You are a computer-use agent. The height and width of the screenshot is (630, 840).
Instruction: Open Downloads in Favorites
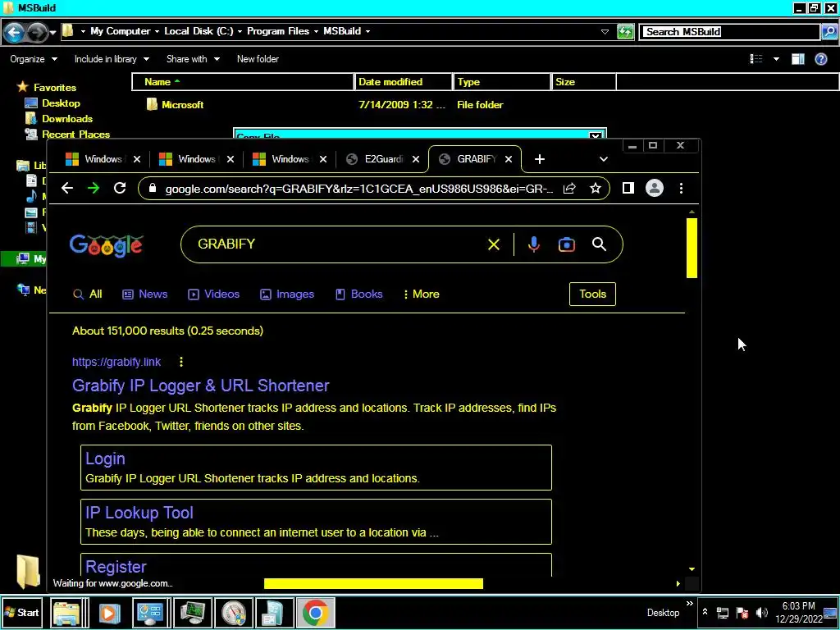(67, 119)
